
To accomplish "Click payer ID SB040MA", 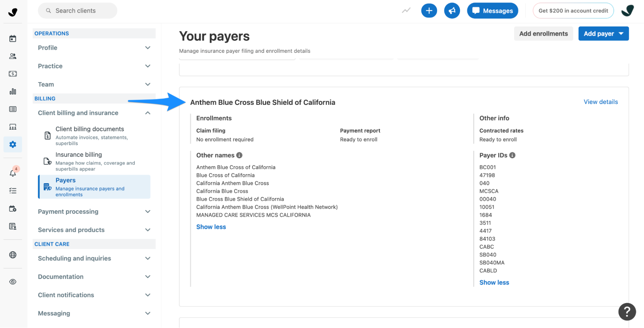I will pyautogui.click(x=492, y=263).
